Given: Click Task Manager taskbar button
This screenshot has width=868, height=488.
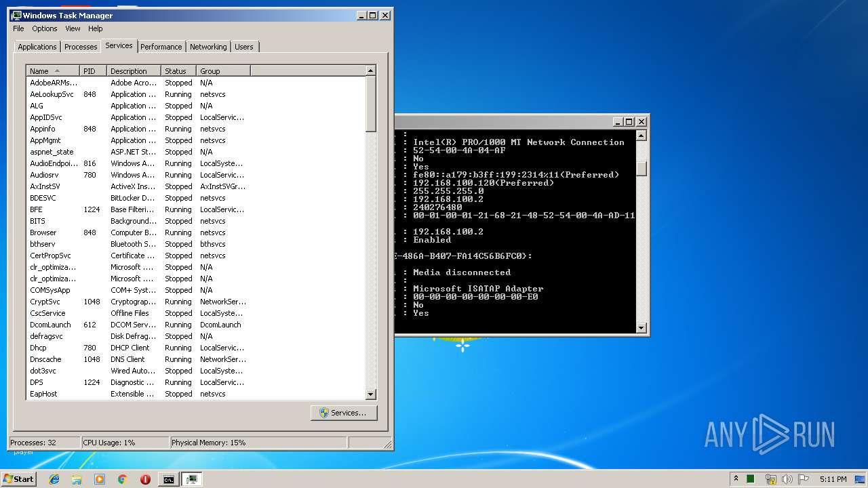Looking at the screenshot, I should (x=192, y=479).
